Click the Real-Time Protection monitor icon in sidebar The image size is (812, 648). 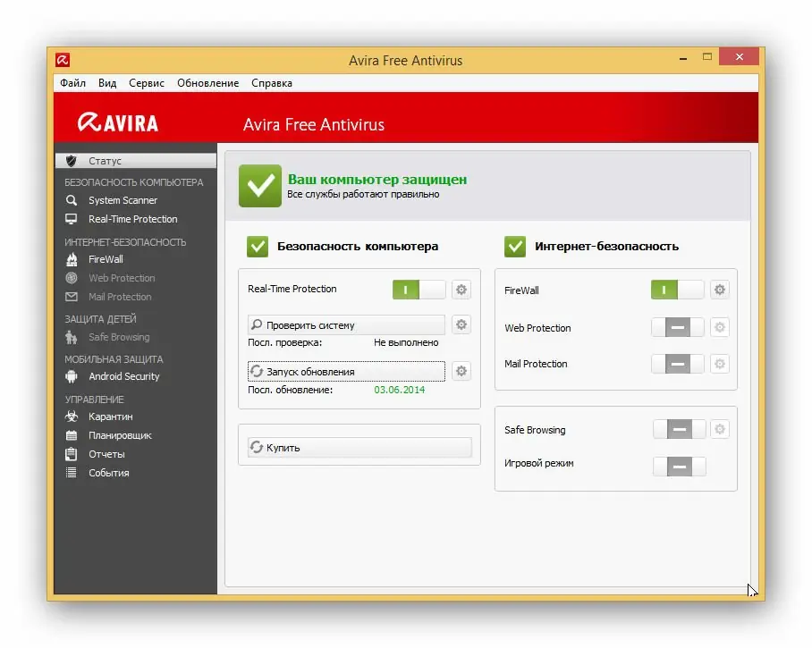click(x=72, y=219)
